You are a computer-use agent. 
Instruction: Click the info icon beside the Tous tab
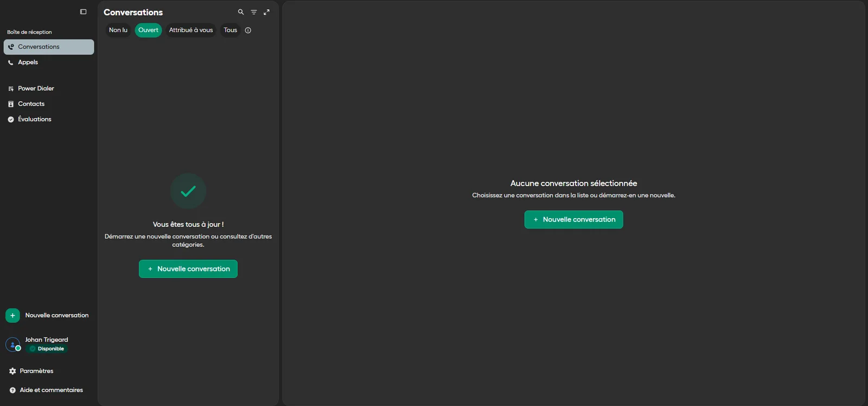coord(248,30)
